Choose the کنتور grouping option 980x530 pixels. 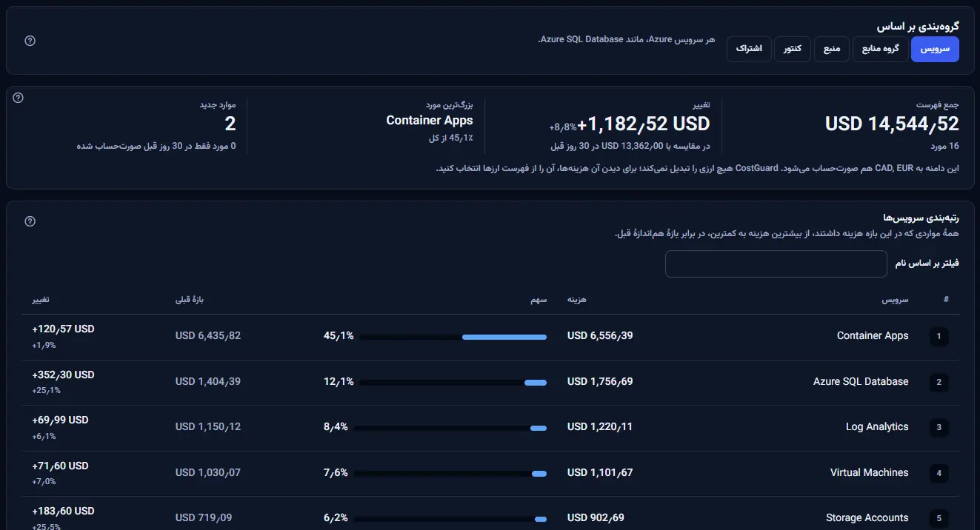click(793, 50)
